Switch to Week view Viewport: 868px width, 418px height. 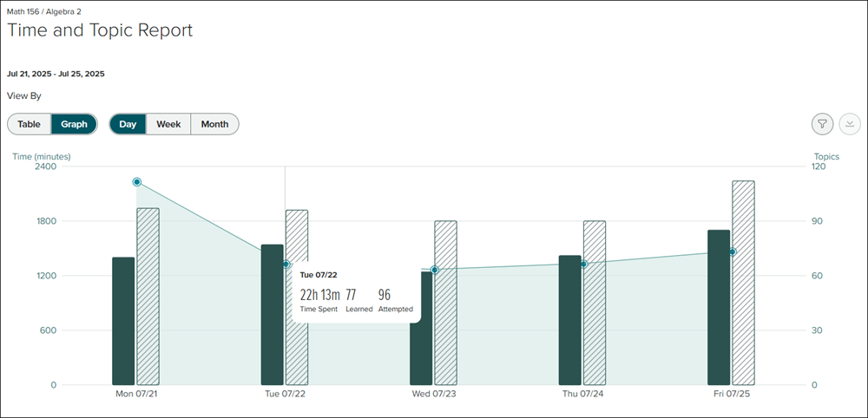[168, 124]
